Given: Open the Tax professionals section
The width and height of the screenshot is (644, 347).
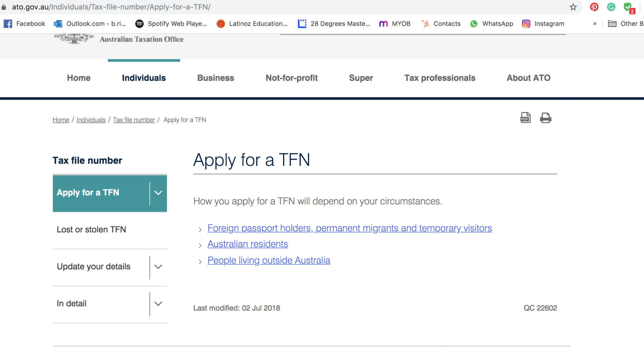Looking at the screenshot, I should tap(440, 78).
